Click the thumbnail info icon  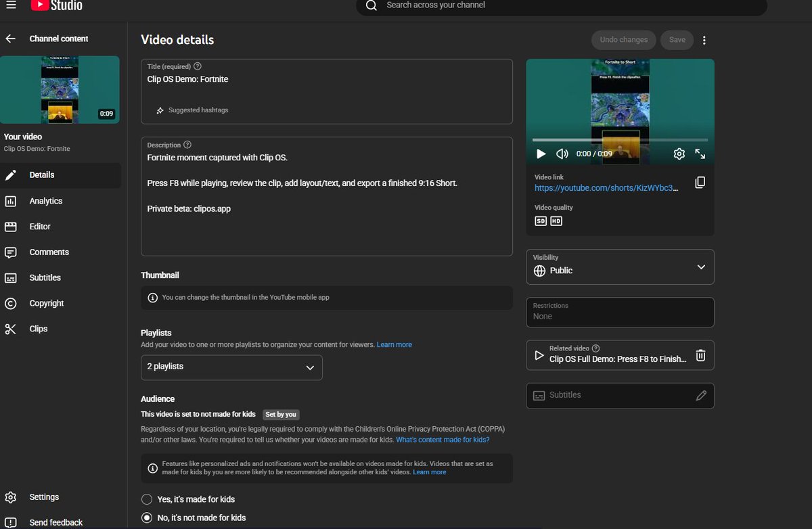click(x=152, y=297)
